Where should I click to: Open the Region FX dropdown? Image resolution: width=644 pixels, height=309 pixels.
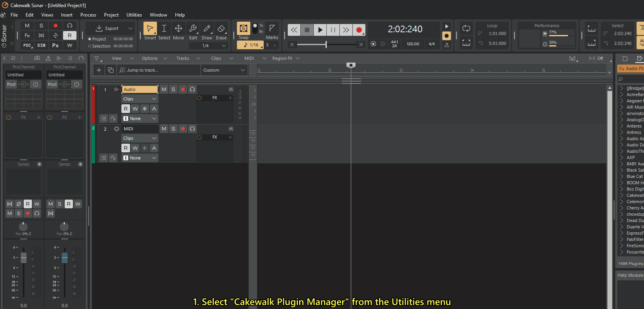pos(286,58)
